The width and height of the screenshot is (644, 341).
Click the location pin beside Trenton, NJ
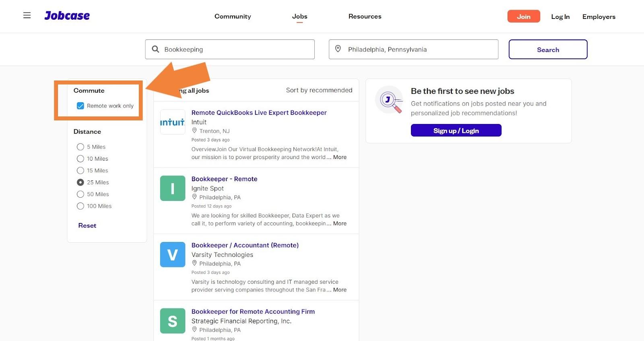[x=194, y=130]
